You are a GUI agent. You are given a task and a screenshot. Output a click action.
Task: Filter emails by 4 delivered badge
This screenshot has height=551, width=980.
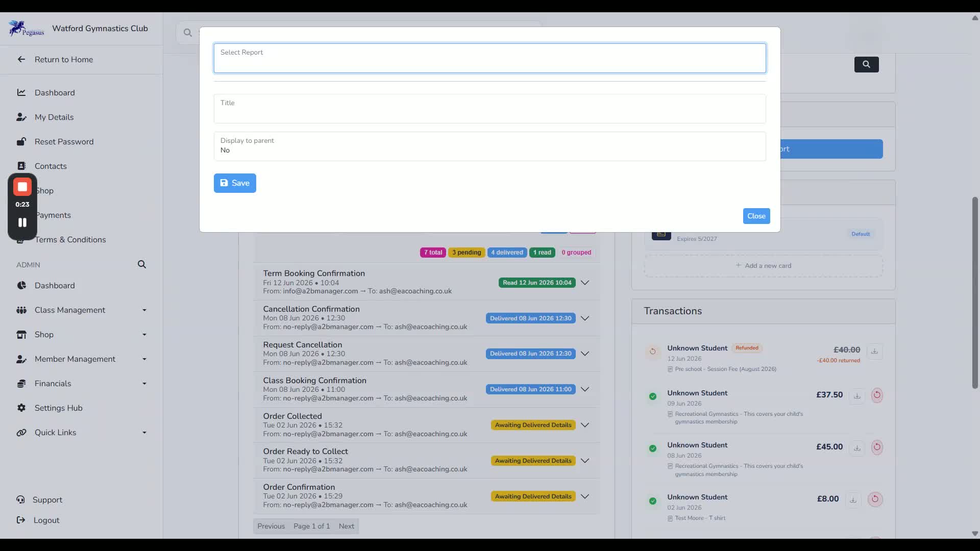click(507, 253)
